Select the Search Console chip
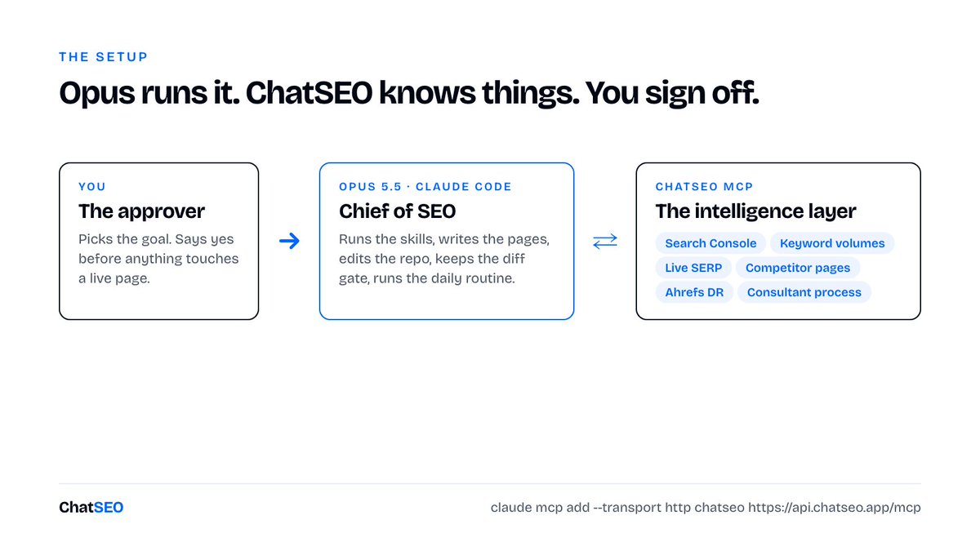This screenshot has width=980, height=551. (710, 243)
